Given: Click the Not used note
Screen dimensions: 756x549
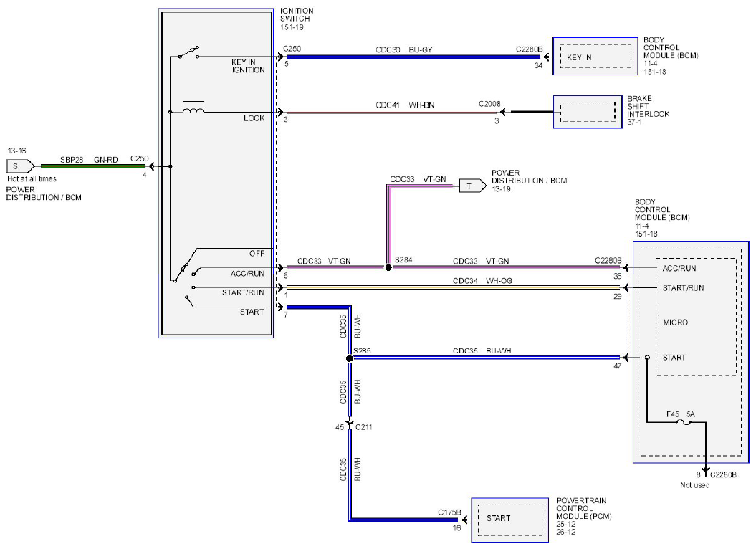Looking at the screenshot, I should [x=695, y=484].
